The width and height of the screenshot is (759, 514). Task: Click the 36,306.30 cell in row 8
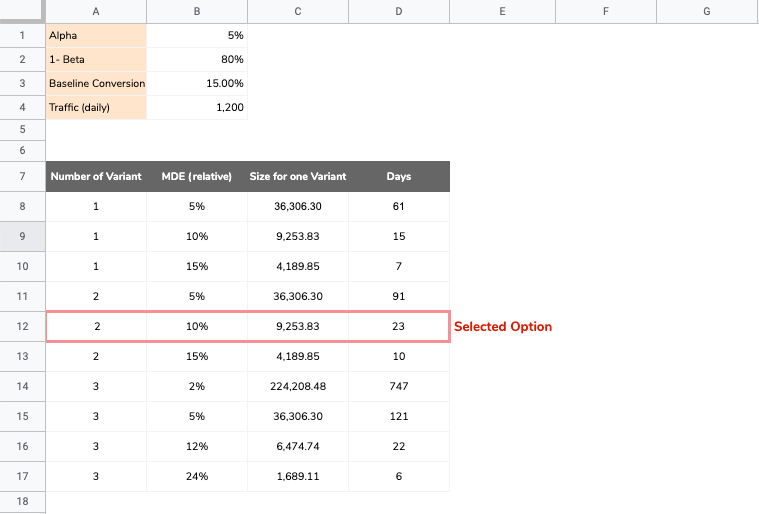pos(298,207)
